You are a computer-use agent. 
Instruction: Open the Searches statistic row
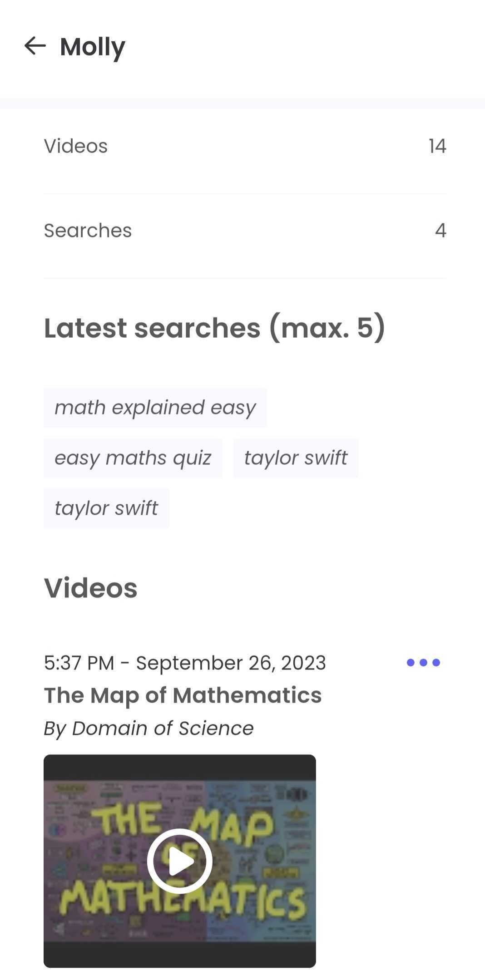245,231
